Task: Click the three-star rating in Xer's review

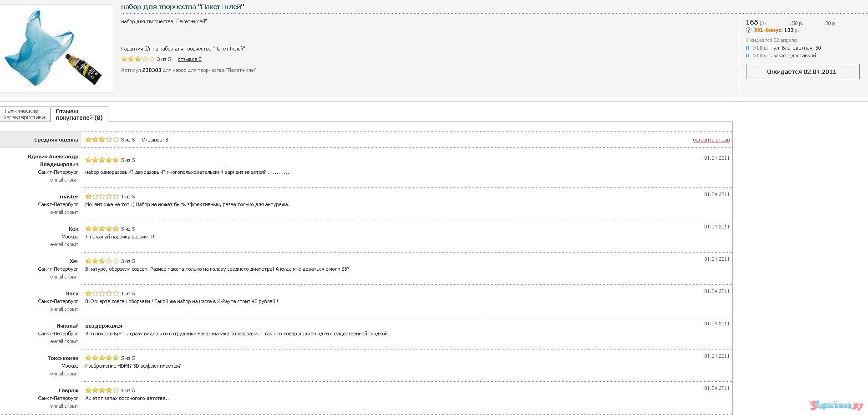Action: point(102,261)
